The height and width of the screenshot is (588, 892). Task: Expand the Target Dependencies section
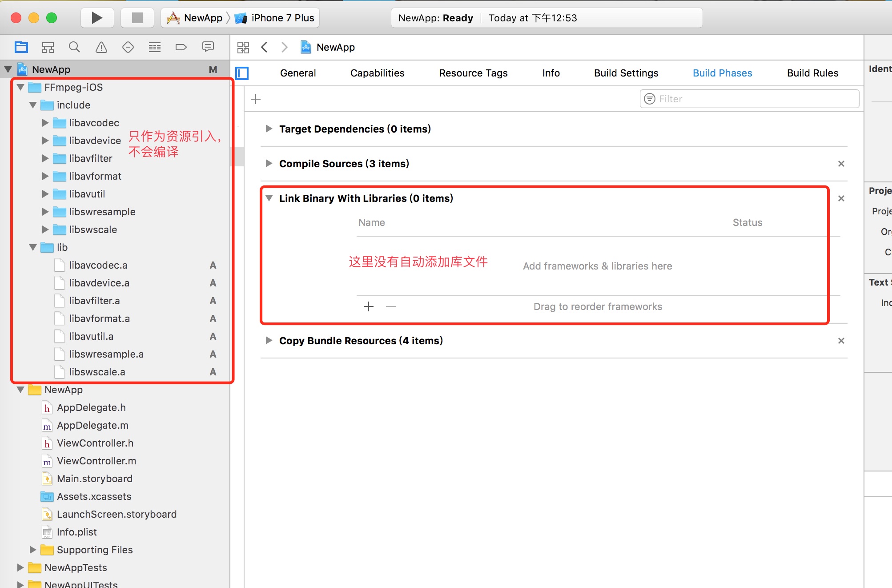(x=269, y=129)
